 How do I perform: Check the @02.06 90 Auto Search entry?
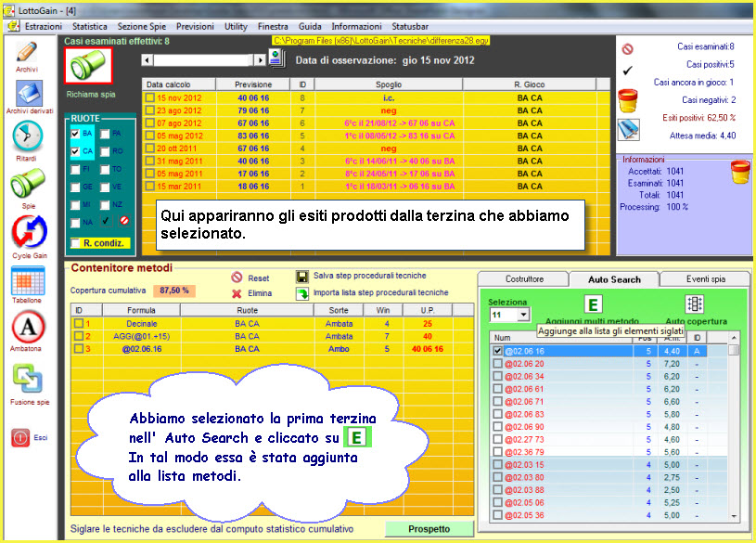pos(497,427)
